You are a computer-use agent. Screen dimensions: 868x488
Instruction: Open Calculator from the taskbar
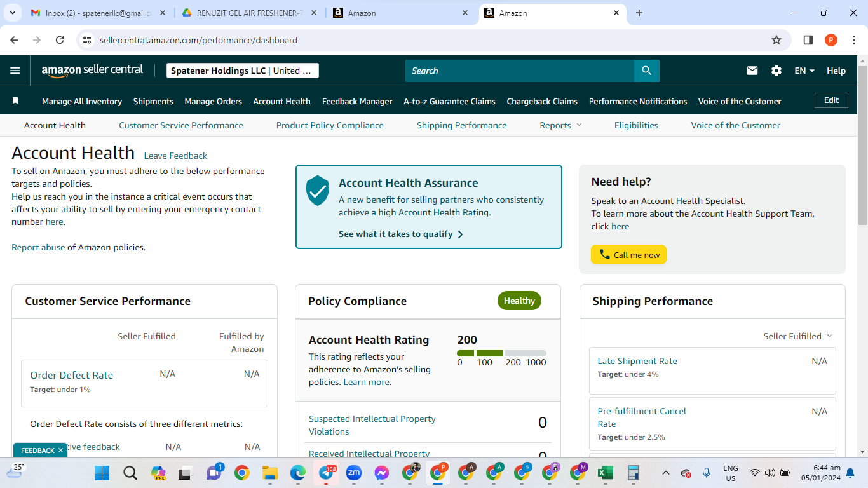pos(633,473)
